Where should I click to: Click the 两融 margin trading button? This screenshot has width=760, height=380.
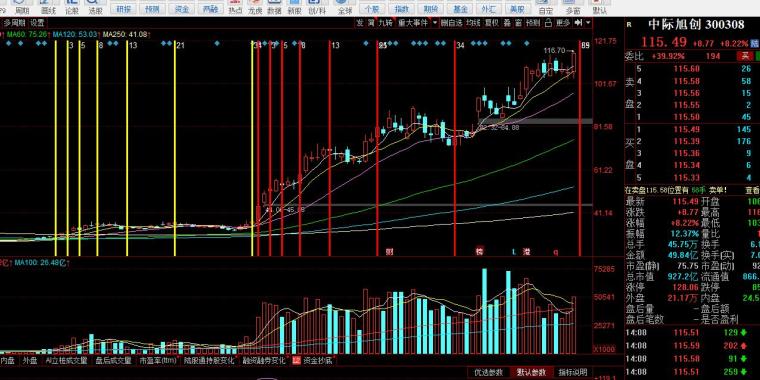[x=211, y=8]
